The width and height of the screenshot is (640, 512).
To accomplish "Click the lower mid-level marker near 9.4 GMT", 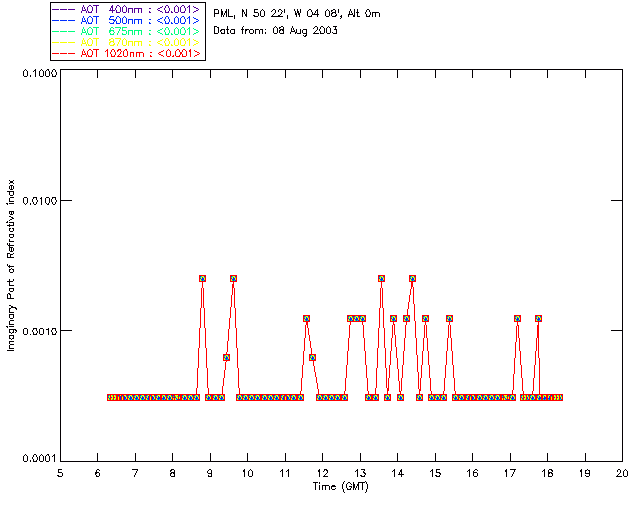I will (x=227, y=358).
